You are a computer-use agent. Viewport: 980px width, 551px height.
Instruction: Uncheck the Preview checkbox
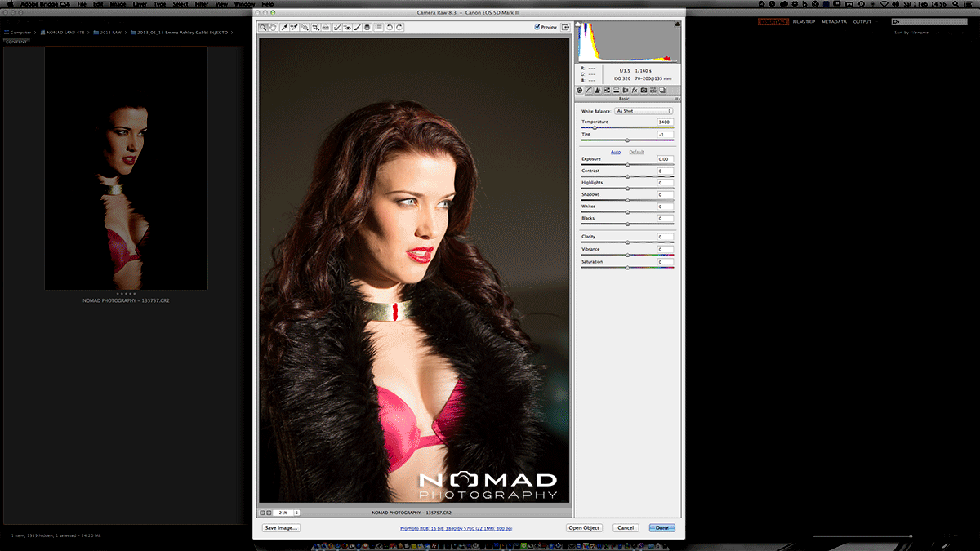pyautogui.click(x=537, y=27)
